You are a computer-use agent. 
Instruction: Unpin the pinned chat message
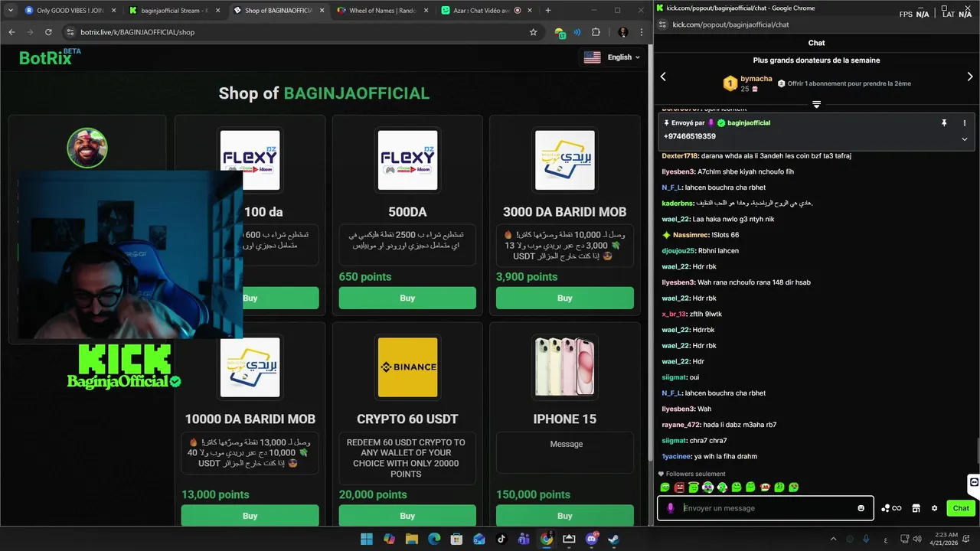point(944,122)
